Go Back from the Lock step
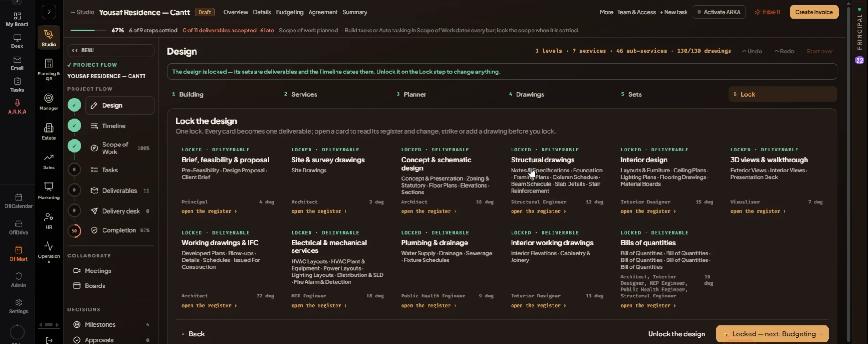The image size is (868, 344). (x=193, y=334)
